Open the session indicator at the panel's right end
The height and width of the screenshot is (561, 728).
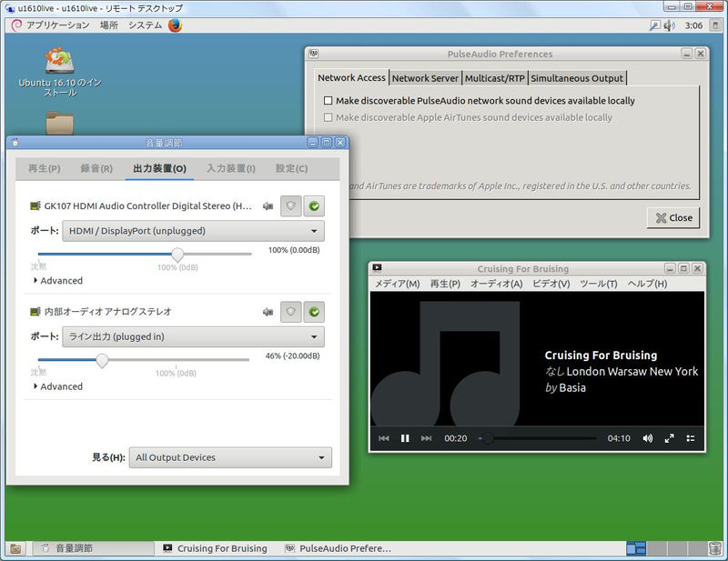point(715,25)
